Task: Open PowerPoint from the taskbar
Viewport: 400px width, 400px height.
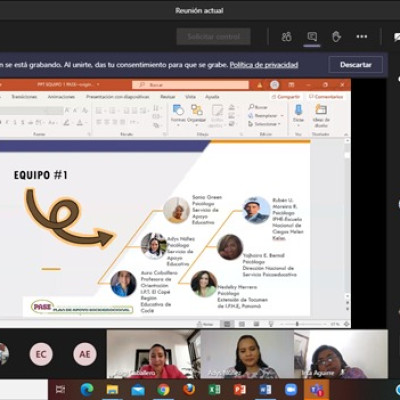Action: pyautogui.click(x=240, y=389)
